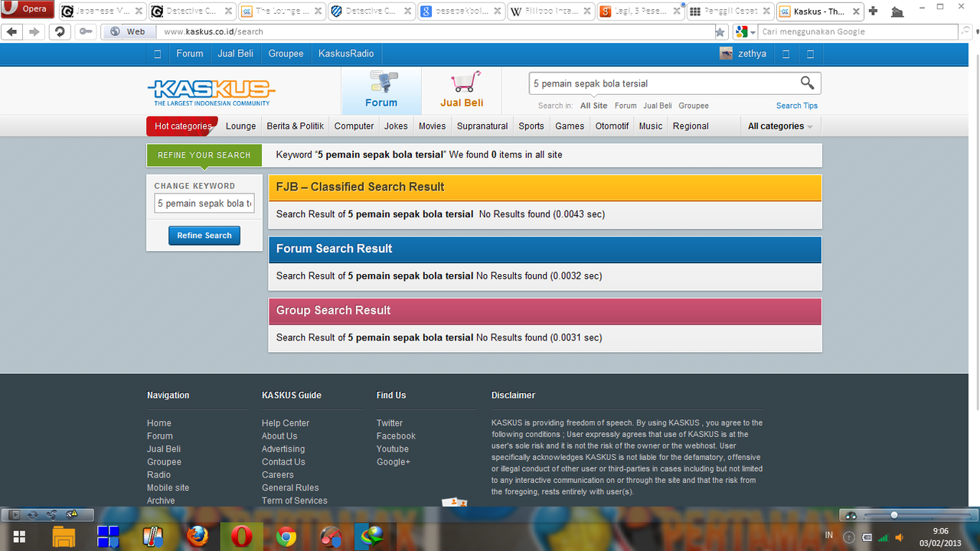Click KaskusRadio in the top blue bar

pyautogui.click(x=346, y=54)
